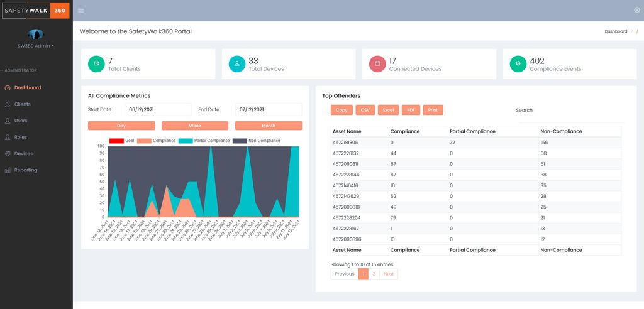Click asset name 4572090811
This screenshot has height=309, width=644.
[345, 164]
